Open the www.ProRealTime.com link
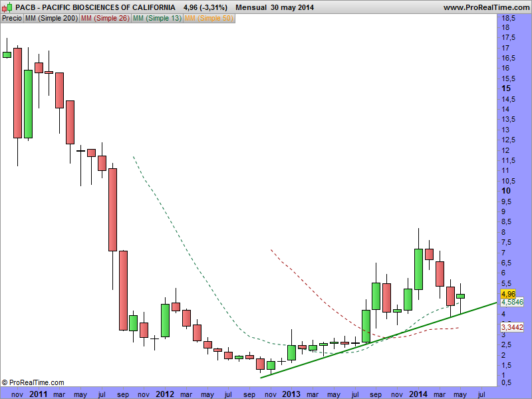The height and width of the screenshot is (399, 532). pyautogui.click(x=486, y=7)
